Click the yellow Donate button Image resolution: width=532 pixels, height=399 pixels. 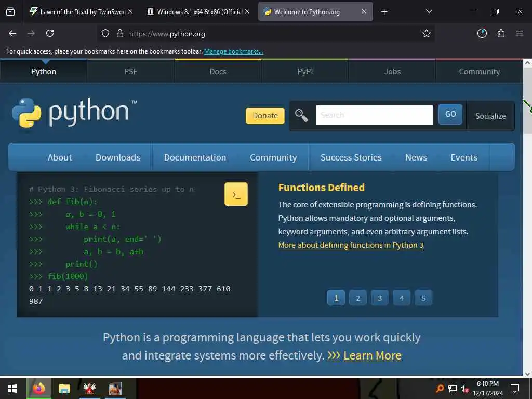(265, 116)
